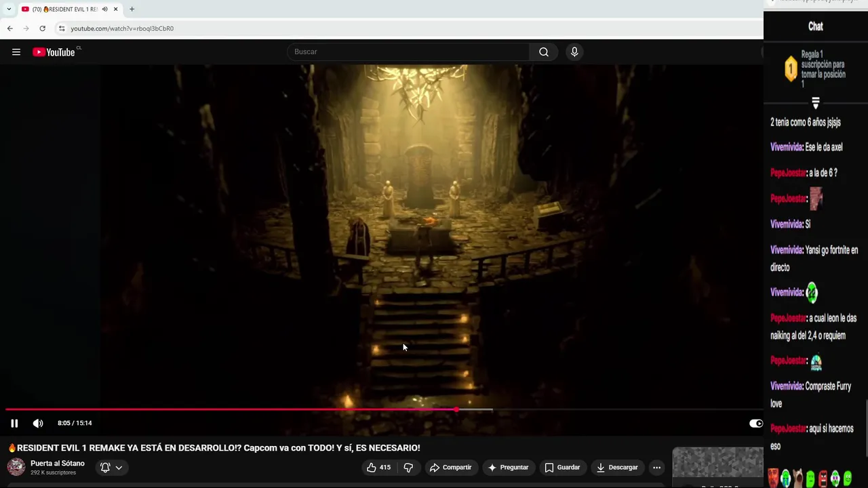Image resolution: width=868 pixels, height=488 pixels.
Task: Open a new browser tab with plus
Action: [132, 9]
